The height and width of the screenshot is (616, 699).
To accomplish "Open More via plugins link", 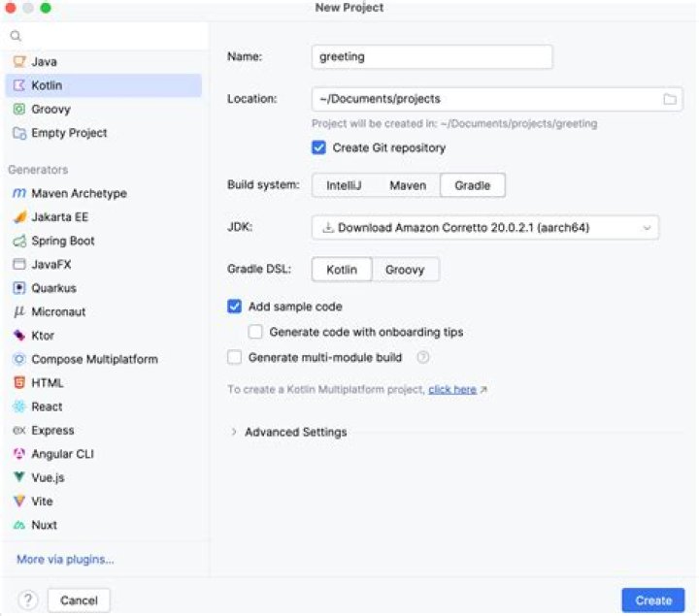I will (x=65, y=559).
